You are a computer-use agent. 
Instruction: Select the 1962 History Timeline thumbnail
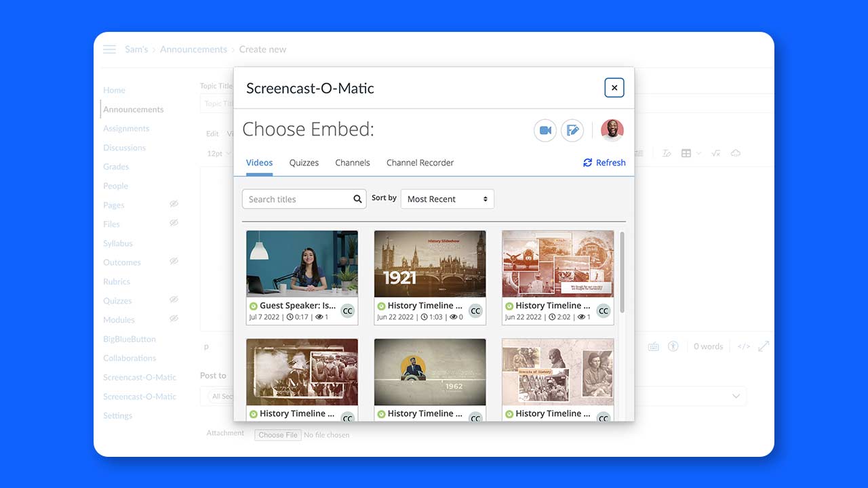[430, 371]
